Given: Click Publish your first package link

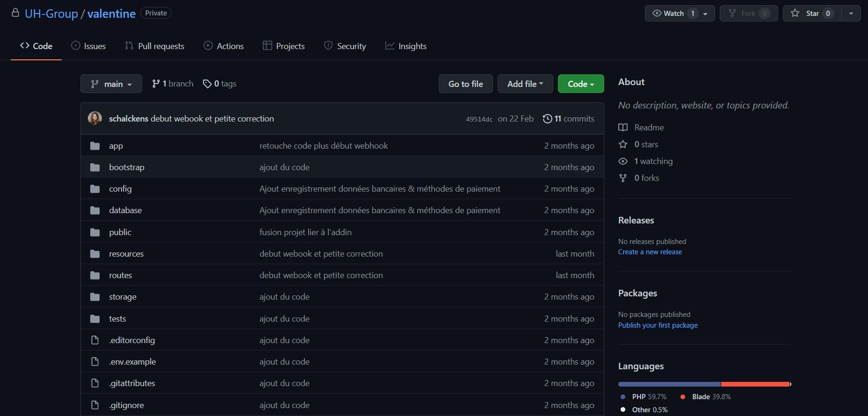Looking at the screenshot, I should 658,325.
